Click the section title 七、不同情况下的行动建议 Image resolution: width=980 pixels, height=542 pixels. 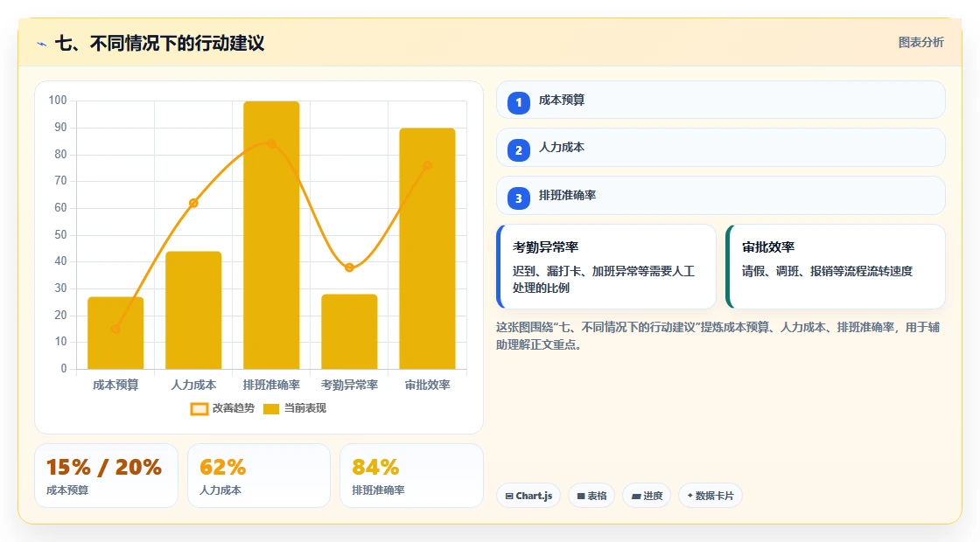(160, 43)
